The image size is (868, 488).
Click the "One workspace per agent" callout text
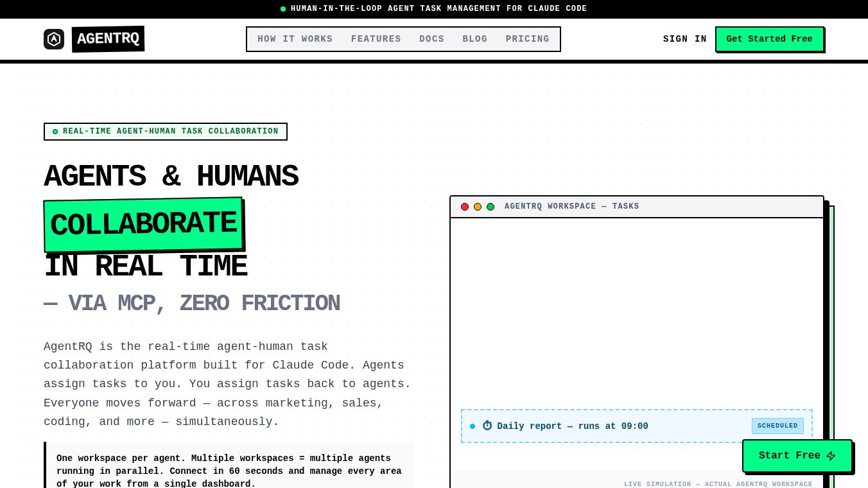[229, 471]
